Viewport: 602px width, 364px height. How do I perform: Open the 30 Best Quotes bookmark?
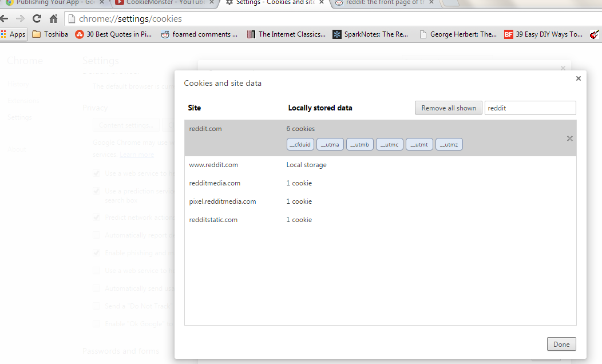tap(114, 34)
